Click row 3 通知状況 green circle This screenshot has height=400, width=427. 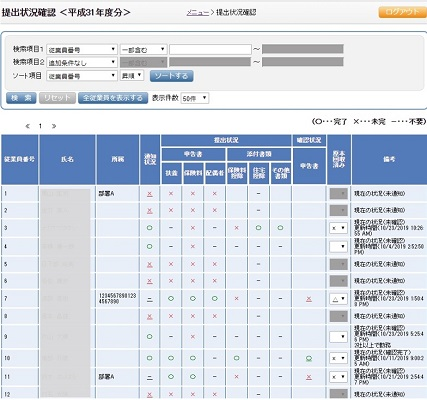click(x=150, y=228)
